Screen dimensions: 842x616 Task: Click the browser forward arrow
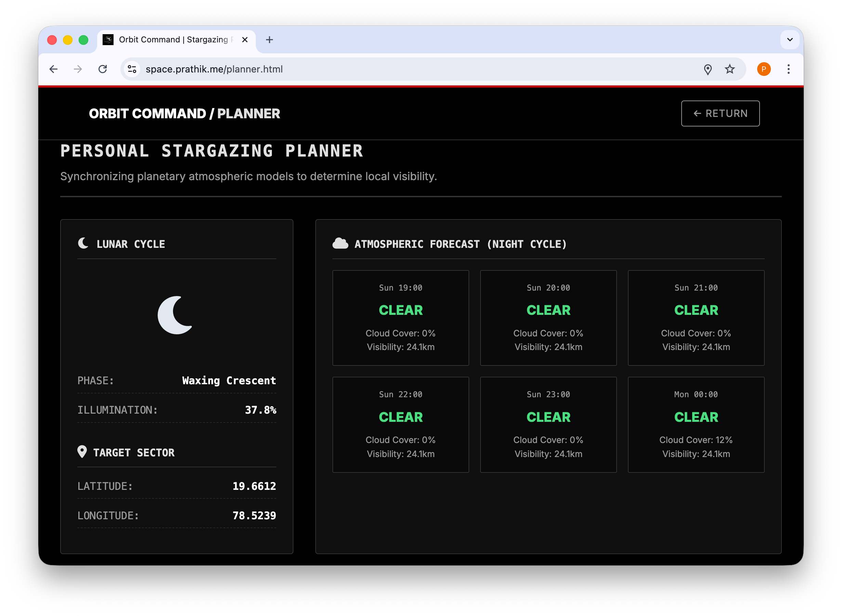click(78, 69)
